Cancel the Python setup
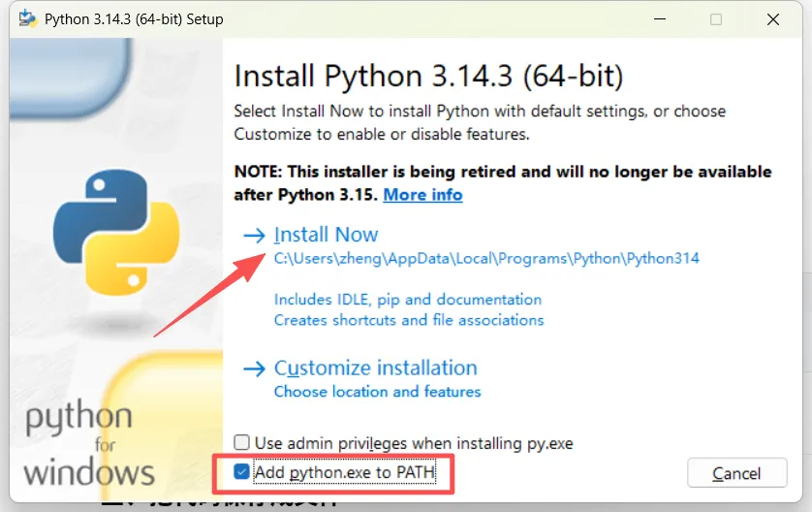Image resolution: width=812 pixels, height=512 pixels. pos(737,472)
